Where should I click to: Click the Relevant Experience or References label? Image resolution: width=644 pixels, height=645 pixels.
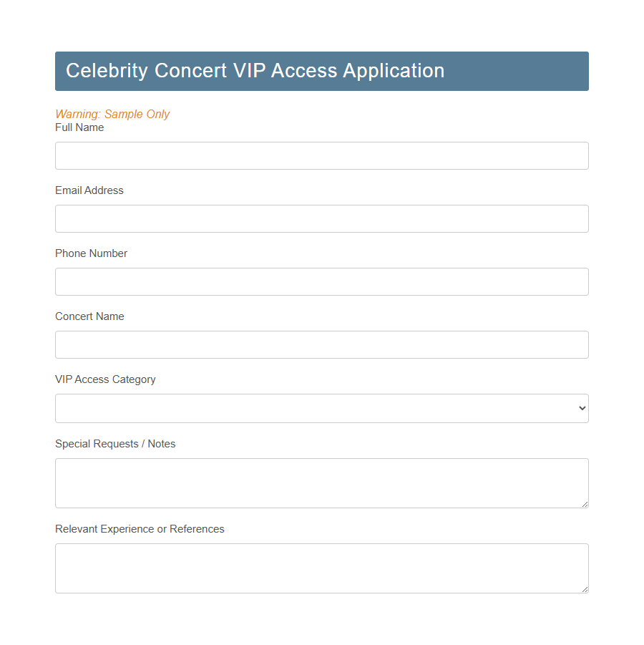(x=140, y=528)
